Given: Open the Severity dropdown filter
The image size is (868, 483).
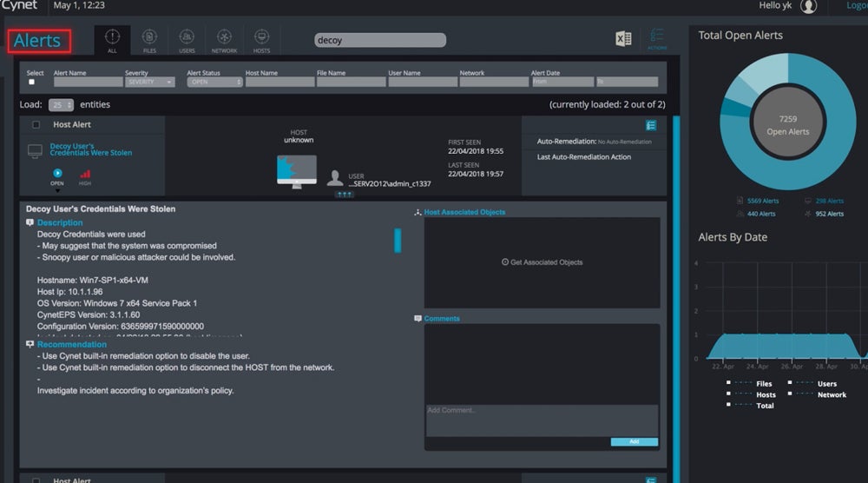Looking at the screenshot, I should [150, 83].
